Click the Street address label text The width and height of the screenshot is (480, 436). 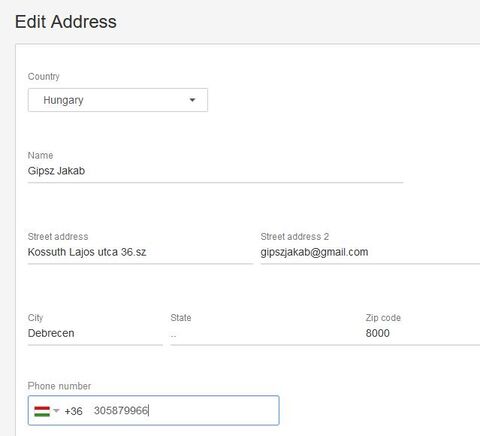[x=58, y=237]
